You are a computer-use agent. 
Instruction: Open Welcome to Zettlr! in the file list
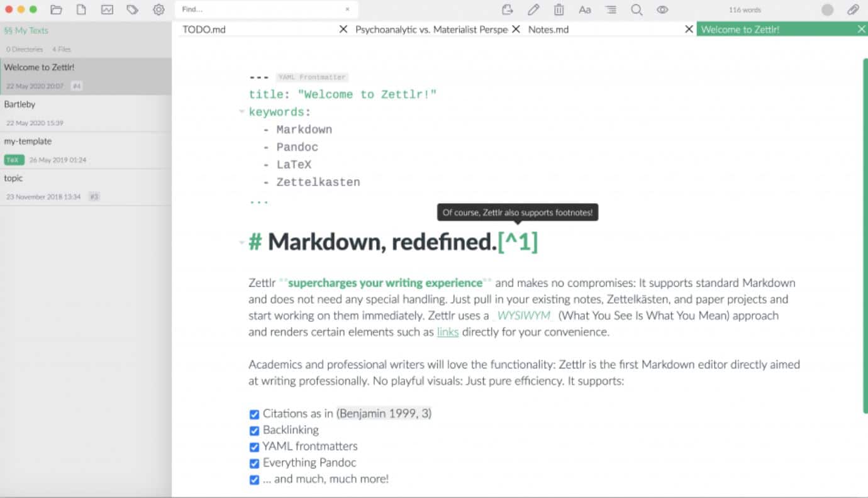click(x=86, y=77)
